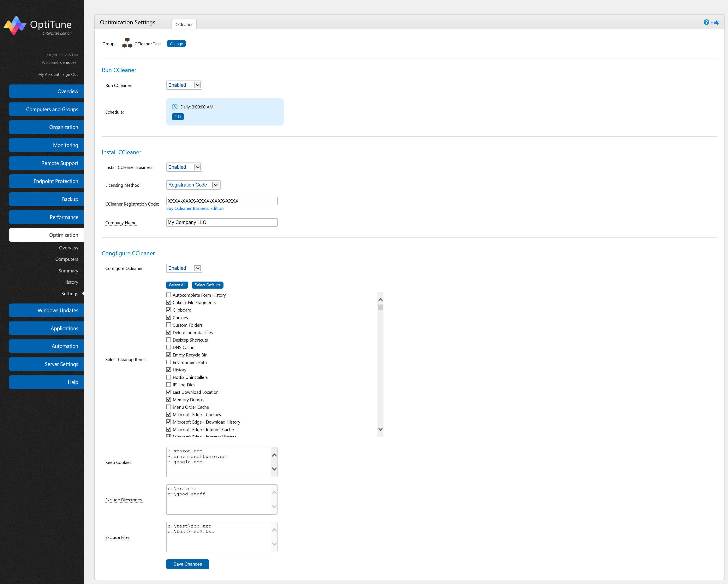Click cleanup list scroll down arrow
The image size is (728, 584).
coord(380,429)
